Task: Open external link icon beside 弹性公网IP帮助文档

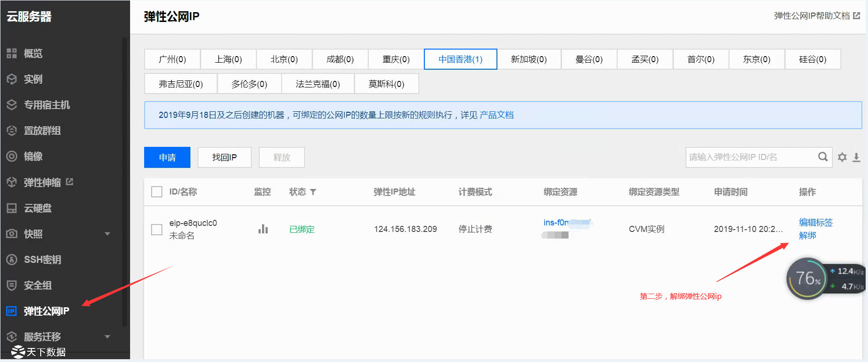Action: point(857,16)
